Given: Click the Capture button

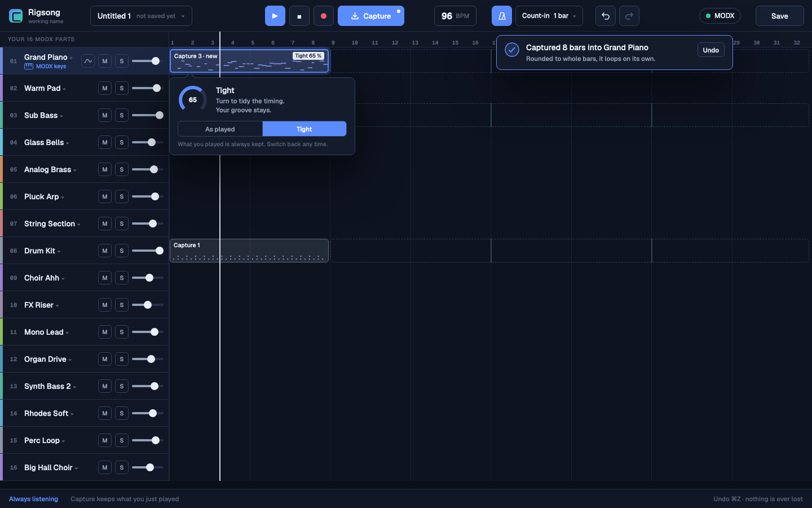Looking at the screenshot, I should (x=371, y=16).
